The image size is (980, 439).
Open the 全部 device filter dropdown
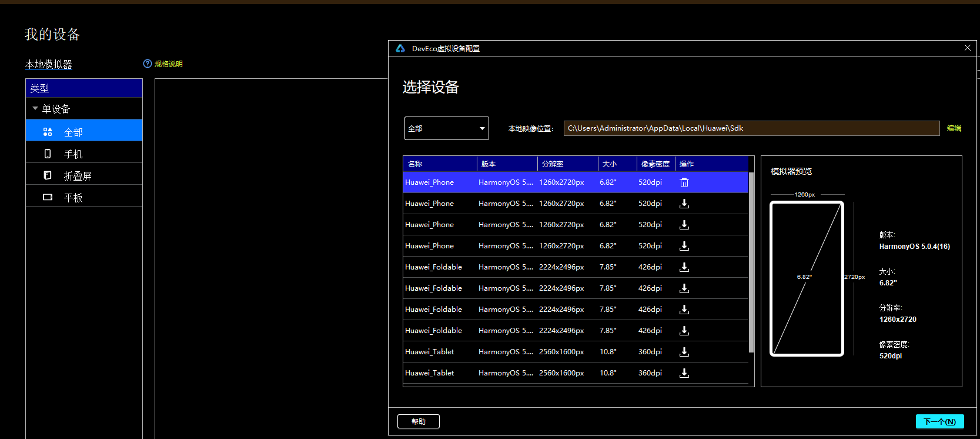pyautogui.click(x=447, y=128)
